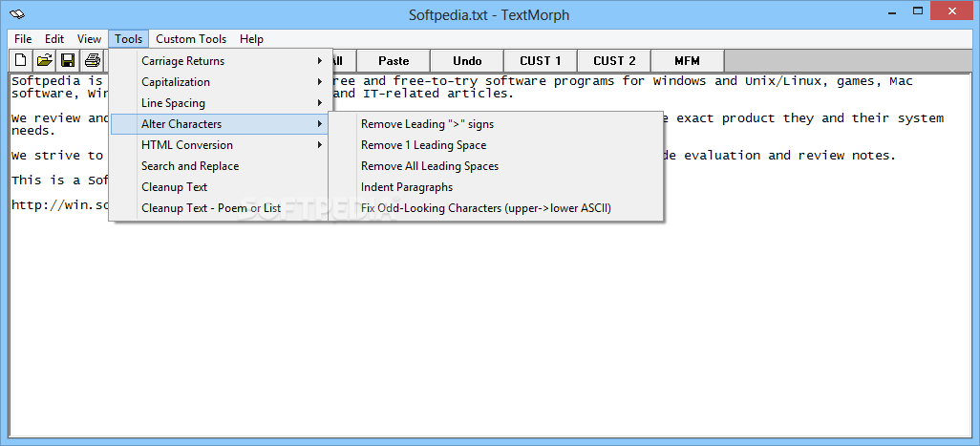The width and height of the screenshot is (980, 446).
Task: Click the TextMorph application icon in title bar
Action: point(17,13)
